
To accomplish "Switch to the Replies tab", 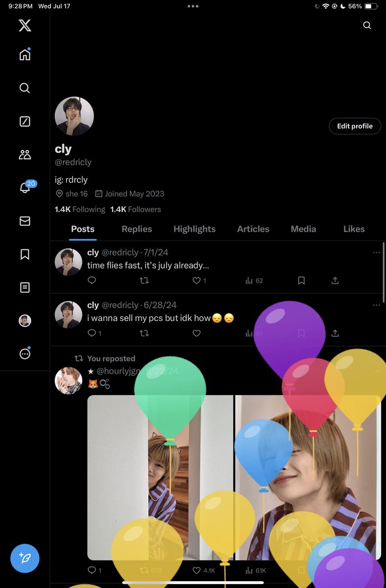I will (x=137, y=229).
